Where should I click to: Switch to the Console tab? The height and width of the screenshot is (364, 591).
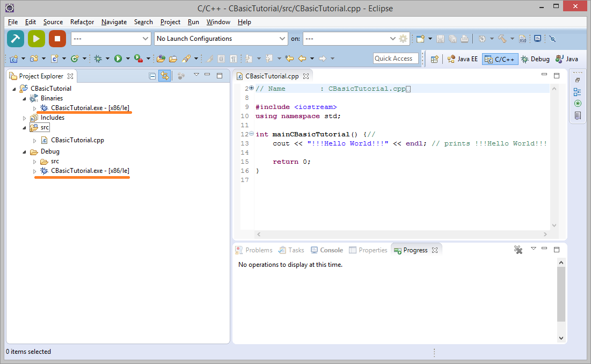327,250
